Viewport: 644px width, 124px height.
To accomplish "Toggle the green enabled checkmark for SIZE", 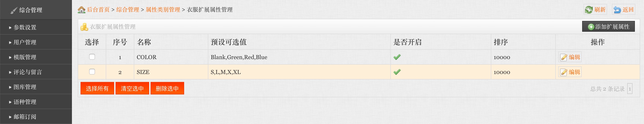I will click(x=397, y=72).
